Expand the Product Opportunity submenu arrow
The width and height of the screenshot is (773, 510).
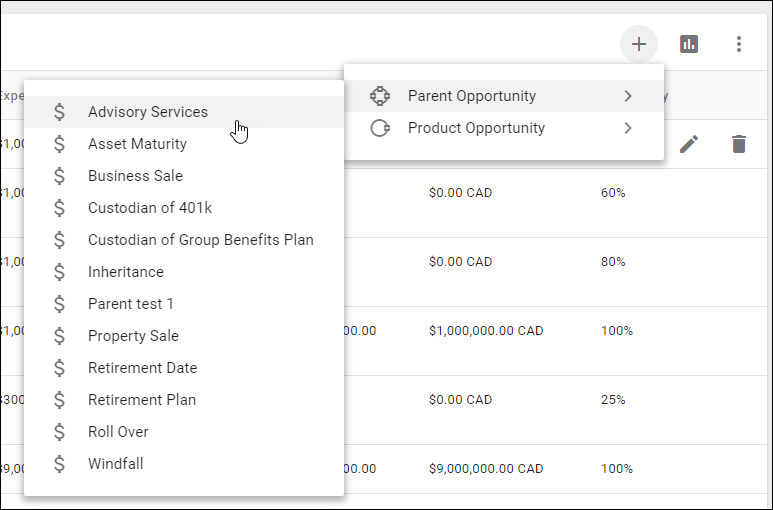point(628,128)
